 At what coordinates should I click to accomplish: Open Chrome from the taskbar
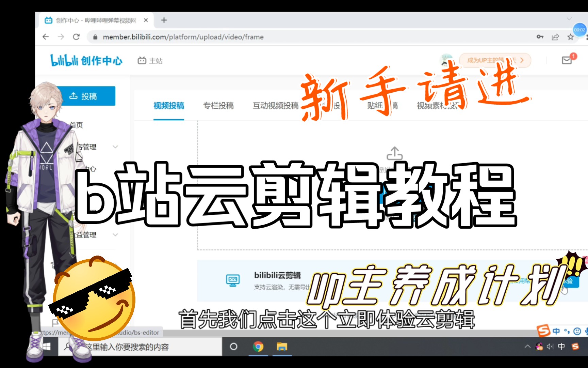coord(258,347)
